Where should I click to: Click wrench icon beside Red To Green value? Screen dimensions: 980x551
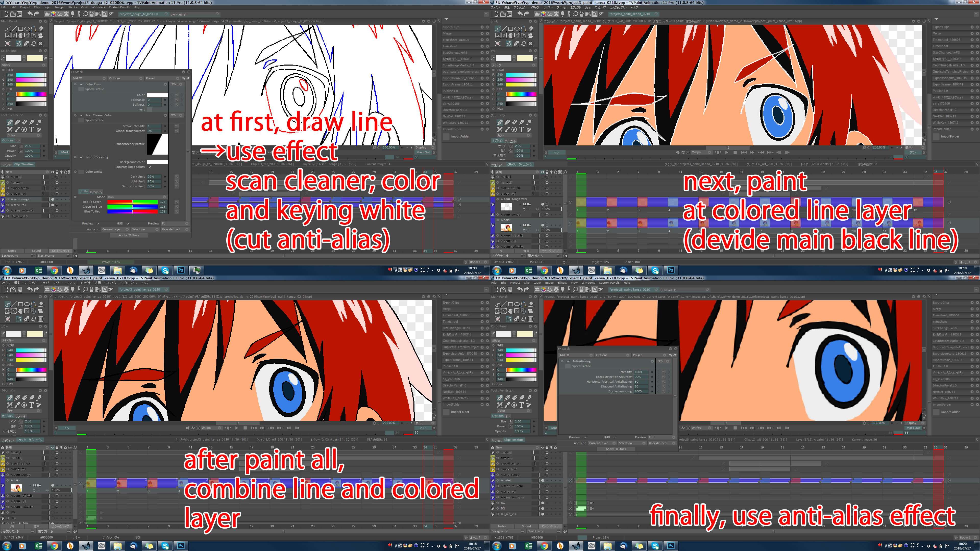(177, 202)
